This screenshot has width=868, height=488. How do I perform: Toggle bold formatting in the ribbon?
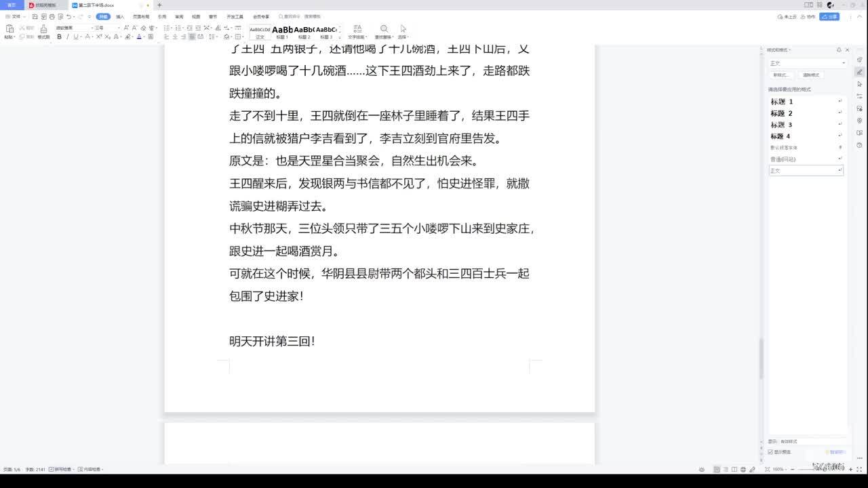click(59, 37)
